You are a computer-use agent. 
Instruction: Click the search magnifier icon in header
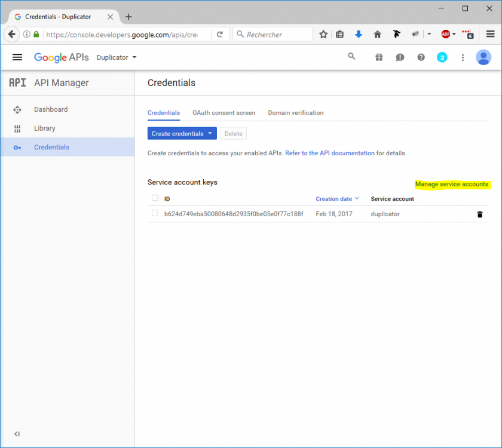point(351,57)
